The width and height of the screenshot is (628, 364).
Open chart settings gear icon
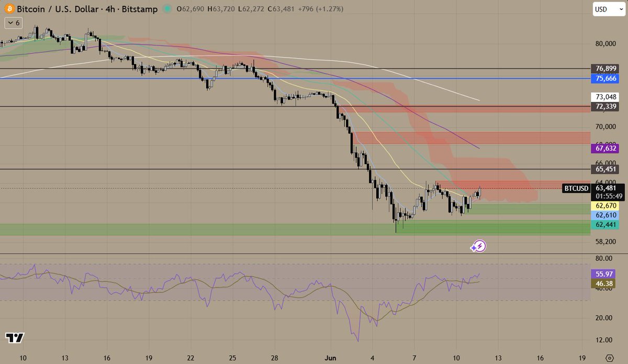pos(609,357)
